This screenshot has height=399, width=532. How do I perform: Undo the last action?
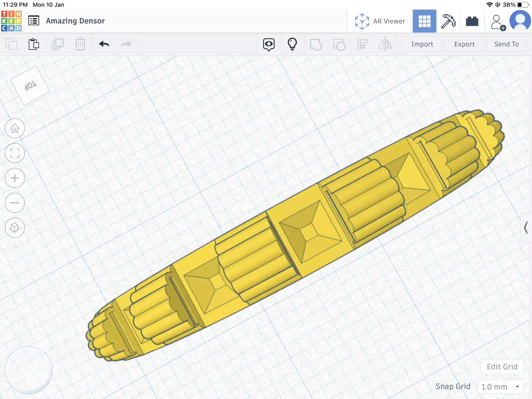pos(104,44)
